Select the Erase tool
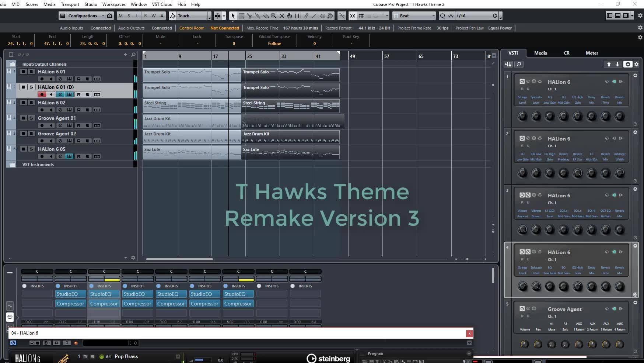The width and height of the screenshot is (644, 363). click(x=266, y=16)
